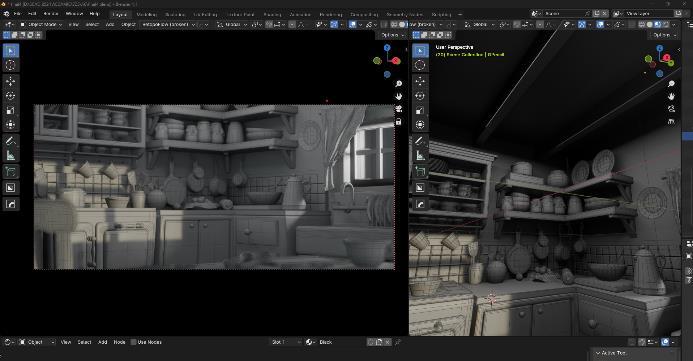Toggle camera view icon in left viewport
The height and width of the screenshot is (361, 693).
399,109
